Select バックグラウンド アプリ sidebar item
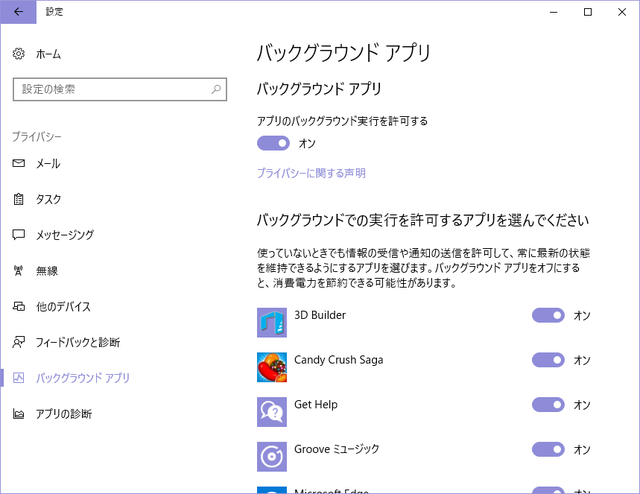The image size is (640, 494). pyautogui.click(x=82, y=378)
